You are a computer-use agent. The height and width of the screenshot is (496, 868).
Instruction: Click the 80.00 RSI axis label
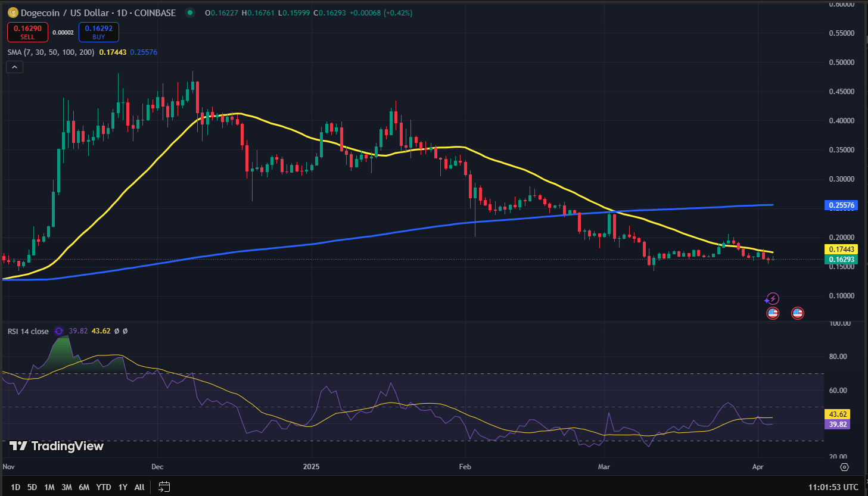[838, 357]
